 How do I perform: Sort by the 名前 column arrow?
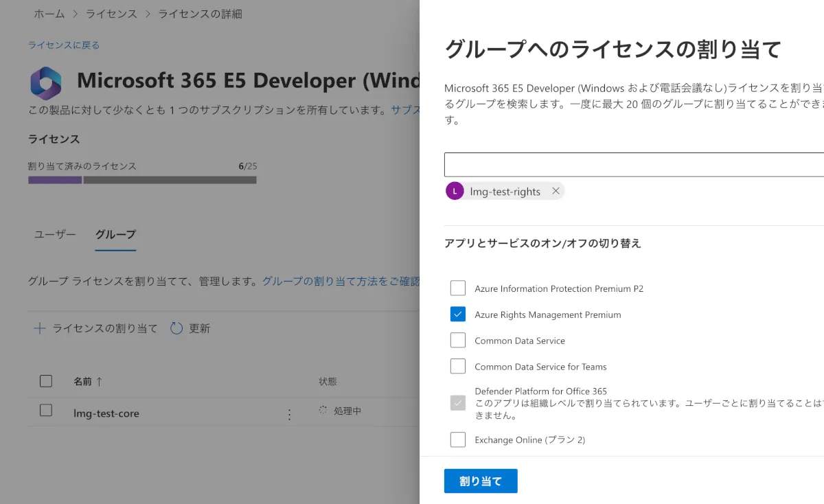(99, 382)
